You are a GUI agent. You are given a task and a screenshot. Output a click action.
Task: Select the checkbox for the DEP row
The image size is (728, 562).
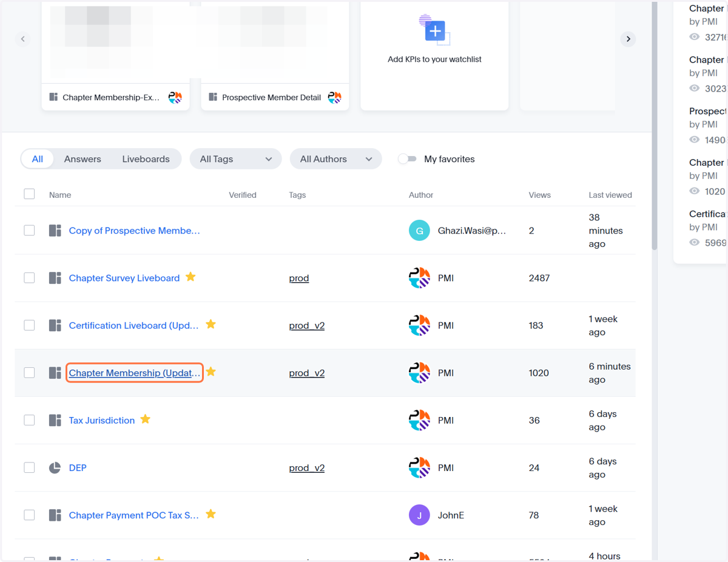(29, 468)
